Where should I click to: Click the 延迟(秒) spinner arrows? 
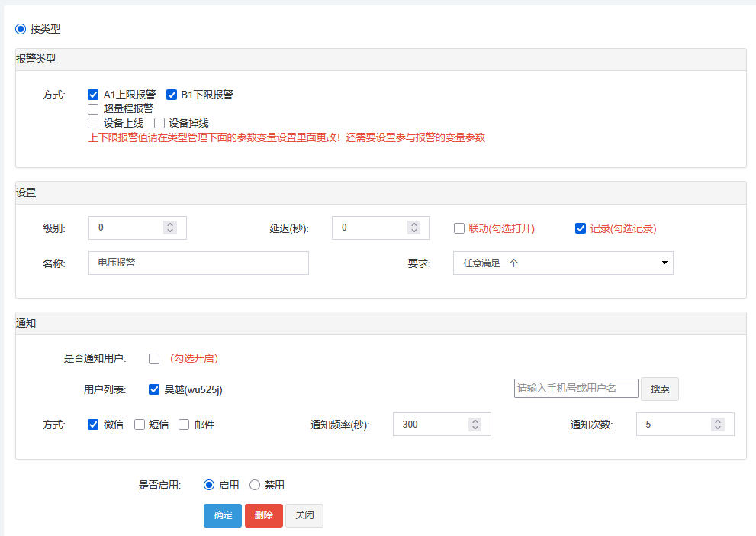(413, 228)
